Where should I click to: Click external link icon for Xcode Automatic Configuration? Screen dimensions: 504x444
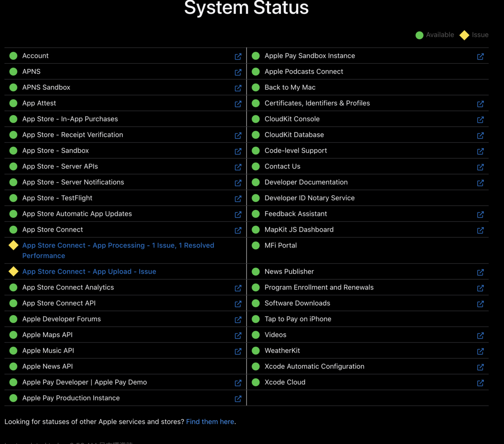coord(480,367)
